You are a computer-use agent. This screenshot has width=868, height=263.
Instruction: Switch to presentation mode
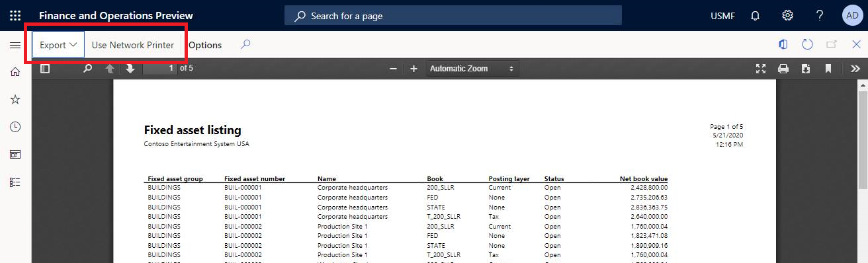point(761,68)
